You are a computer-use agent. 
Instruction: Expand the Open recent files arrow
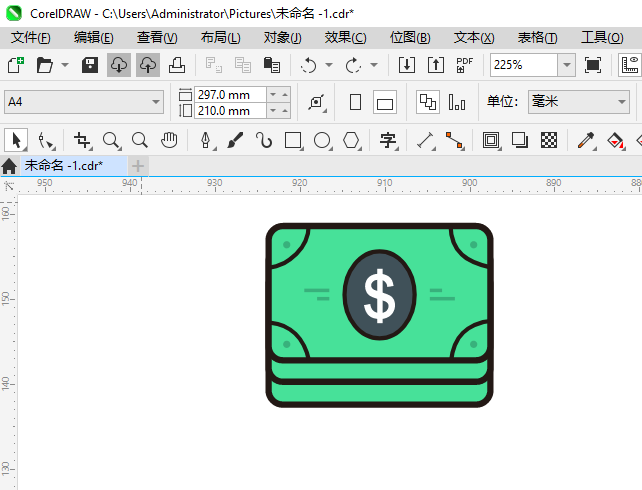point(65,65)
